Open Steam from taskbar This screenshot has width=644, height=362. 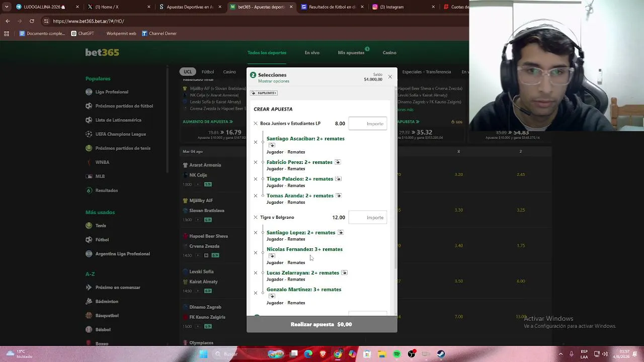click(x=441, y=354)
